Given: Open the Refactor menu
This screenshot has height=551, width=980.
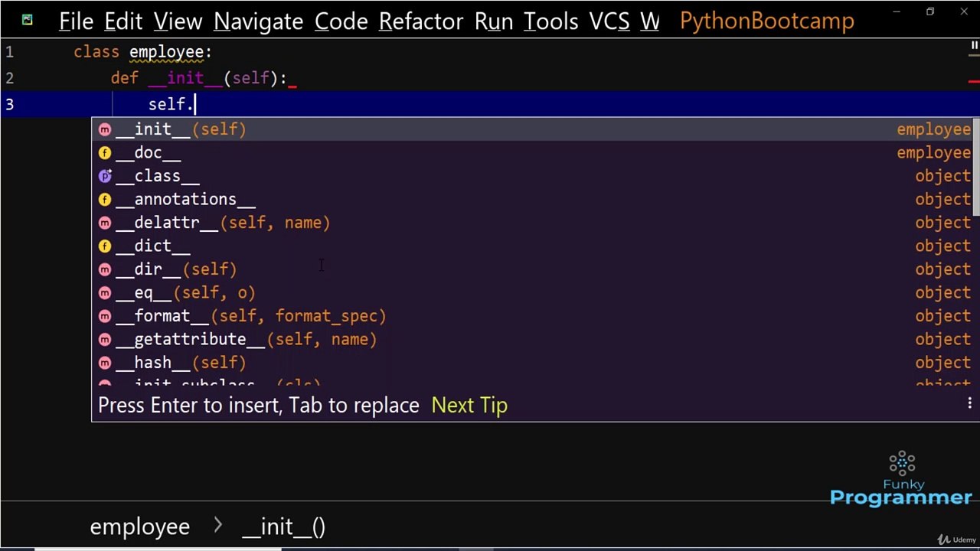Looking at the screenshot, I should tap(422, 21).
